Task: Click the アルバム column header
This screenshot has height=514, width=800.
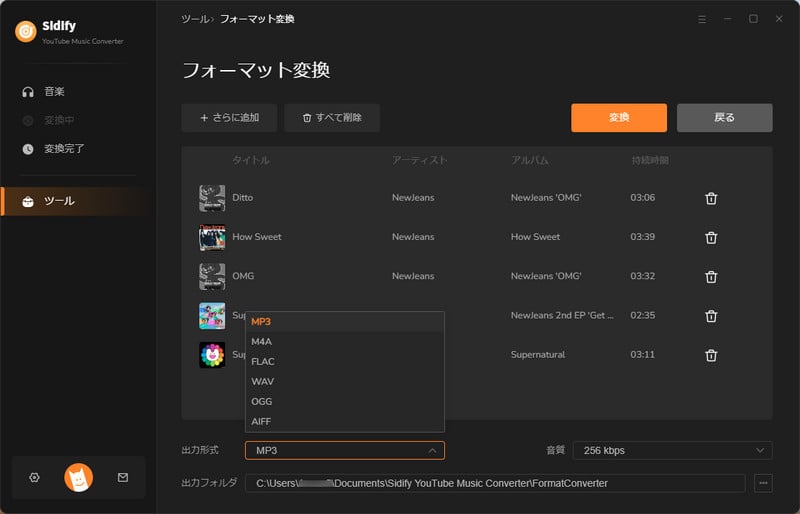Action: coord(530,160)
